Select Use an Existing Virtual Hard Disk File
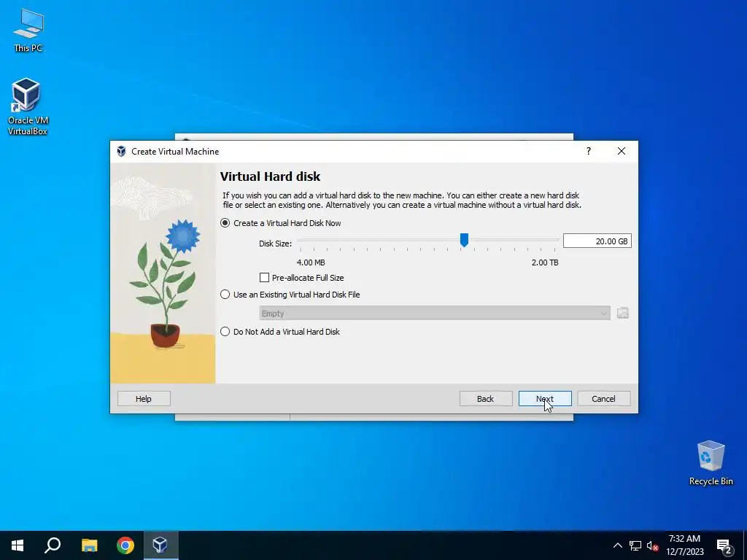747x560 pixels. tap(290, 295)
